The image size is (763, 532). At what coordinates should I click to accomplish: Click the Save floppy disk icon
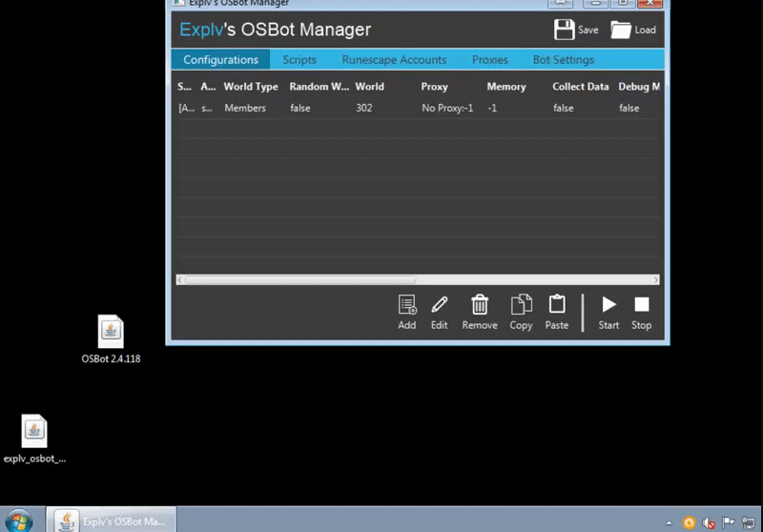(564, 30)
